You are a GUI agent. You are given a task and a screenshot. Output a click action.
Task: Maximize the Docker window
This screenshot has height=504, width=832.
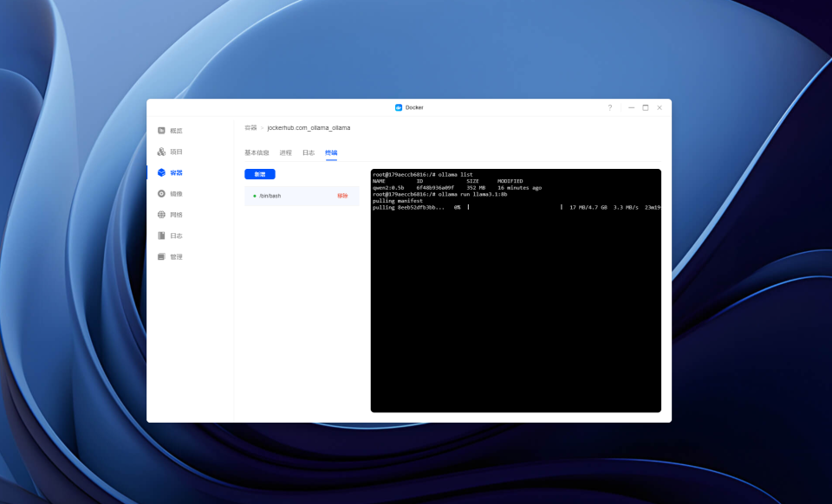click(x=645, y=107)
